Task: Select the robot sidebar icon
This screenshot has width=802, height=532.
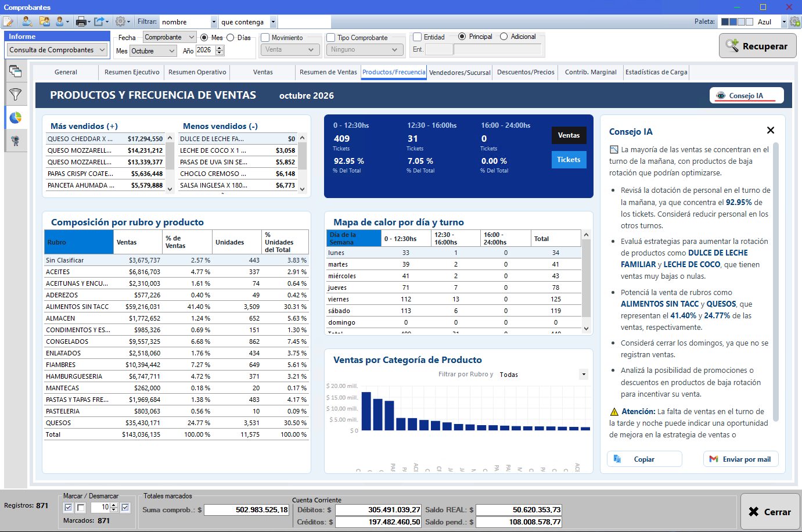Action: (x=16, y=141)
